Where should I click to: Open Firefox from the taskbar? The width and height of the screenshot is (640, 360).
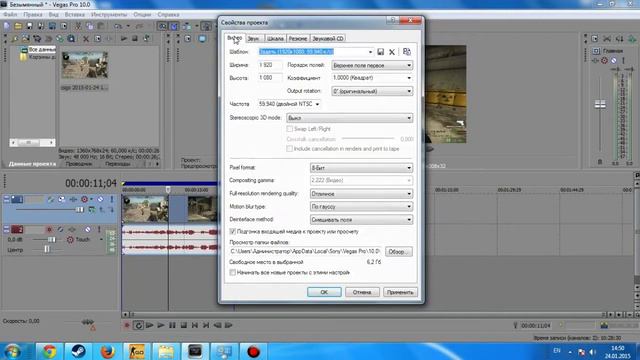107,351
